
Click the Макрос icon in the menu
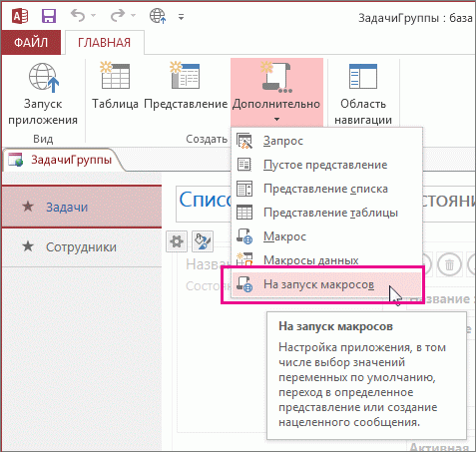[244, 236]
